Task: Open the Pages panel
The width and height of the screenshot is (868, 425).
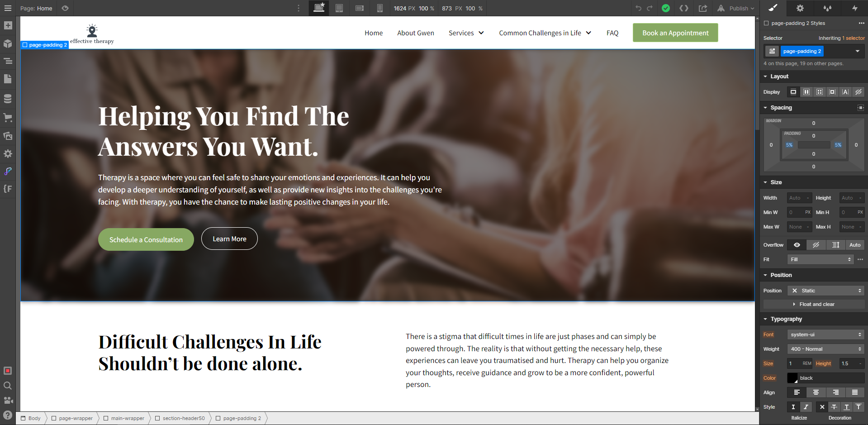Action: point(8,79)
